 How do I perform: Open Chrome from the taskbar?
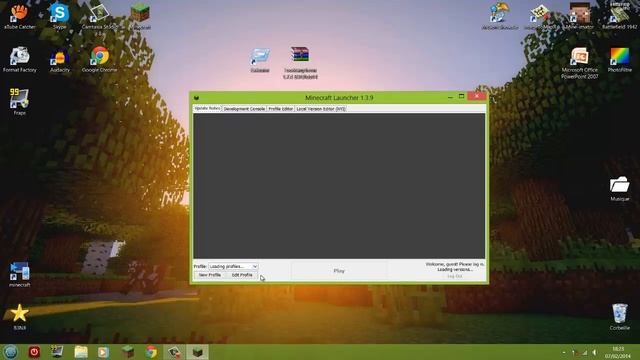(151, 352)
